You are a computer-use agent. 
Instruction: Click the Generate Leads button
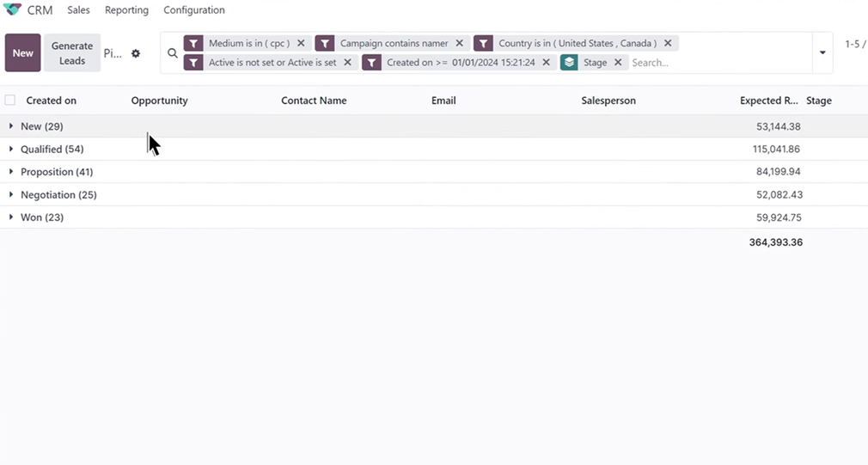click(x=72, y=53)
